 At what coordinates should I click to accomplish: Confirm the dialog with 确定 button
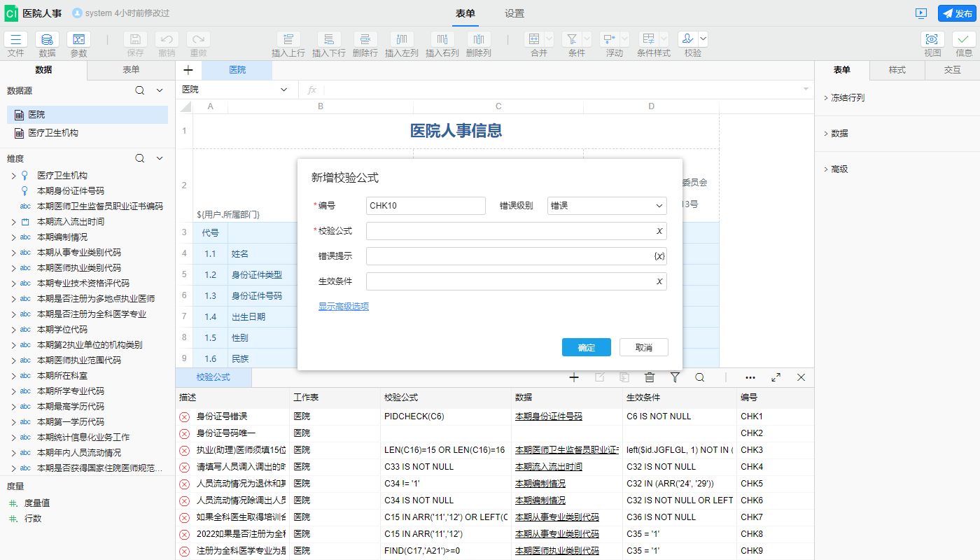click(x=586, y=346)
